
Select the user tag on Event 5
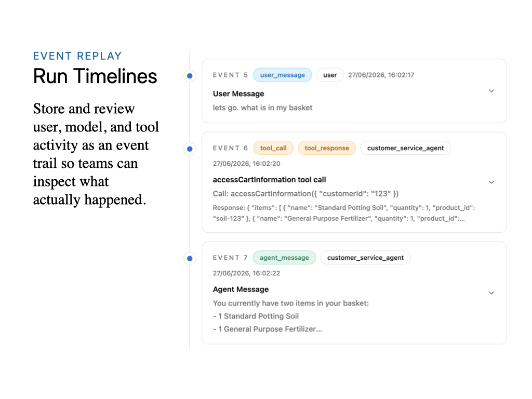330,75
